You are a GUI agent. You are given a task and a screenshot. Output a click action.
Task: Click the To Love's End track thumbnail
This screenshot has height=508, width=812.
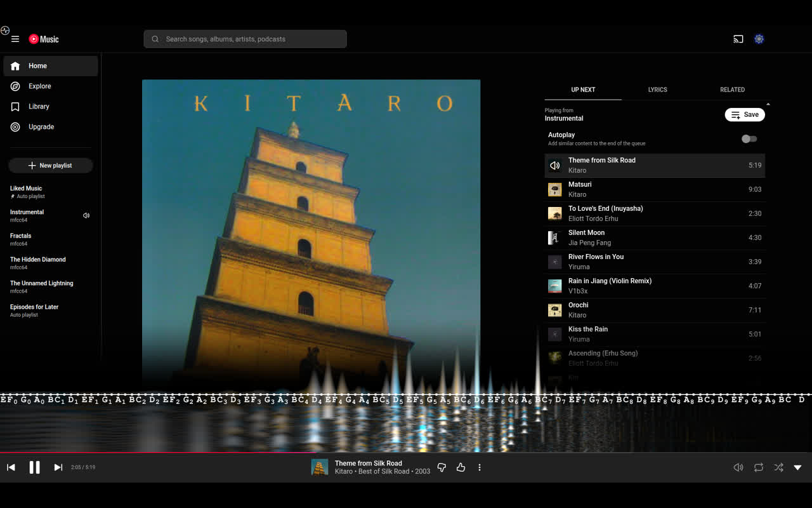click(555, 213)
